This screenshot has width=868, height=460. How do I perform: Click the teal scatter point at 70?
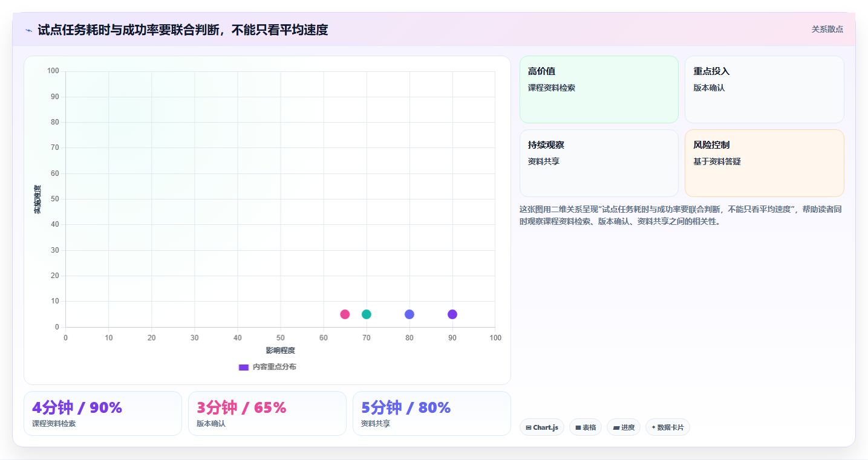pyautogui.click(x=367, y=314)
